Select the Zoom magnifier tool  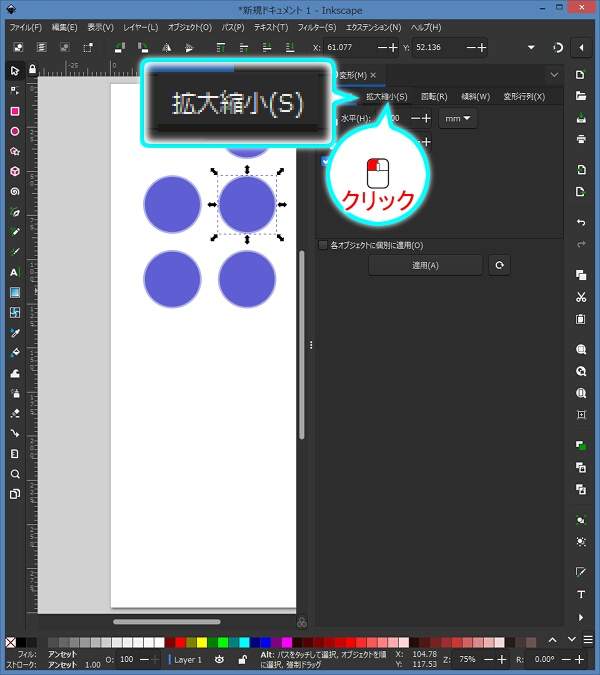pos(15,474)
